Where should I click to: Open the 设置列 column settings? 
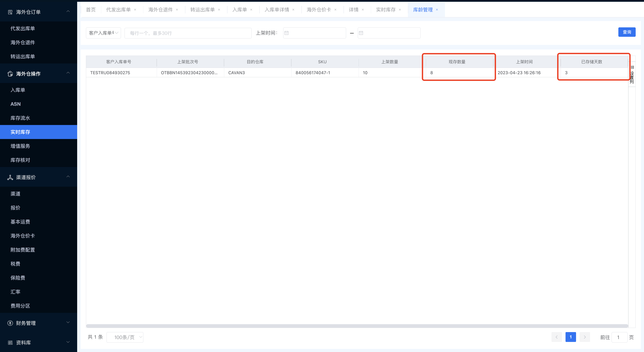pyautogui.click(x=632, y=74)
